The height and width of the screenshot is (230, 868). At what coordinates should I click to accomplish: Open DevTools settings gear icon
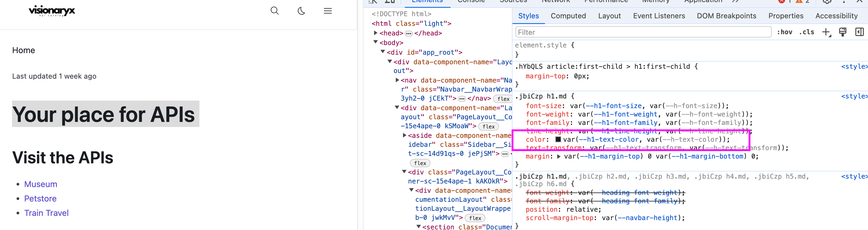[x=827, y=1]
